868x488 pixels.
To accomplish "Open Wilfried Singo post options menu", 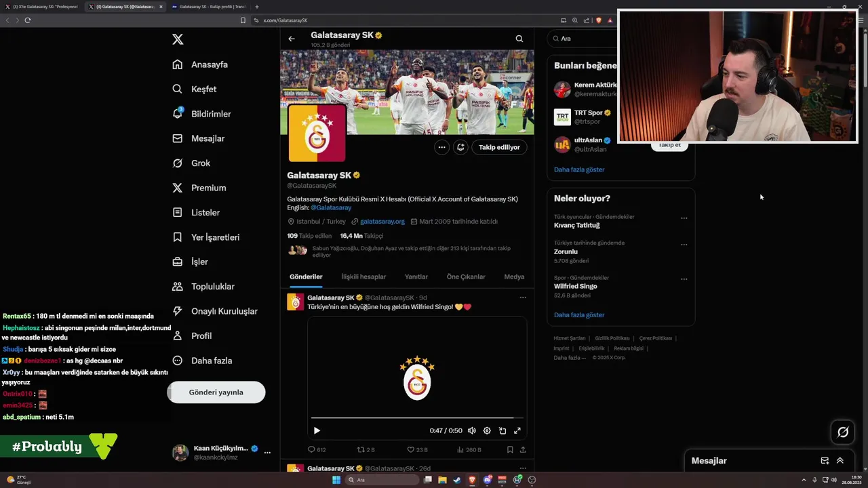I will point(523,298).
